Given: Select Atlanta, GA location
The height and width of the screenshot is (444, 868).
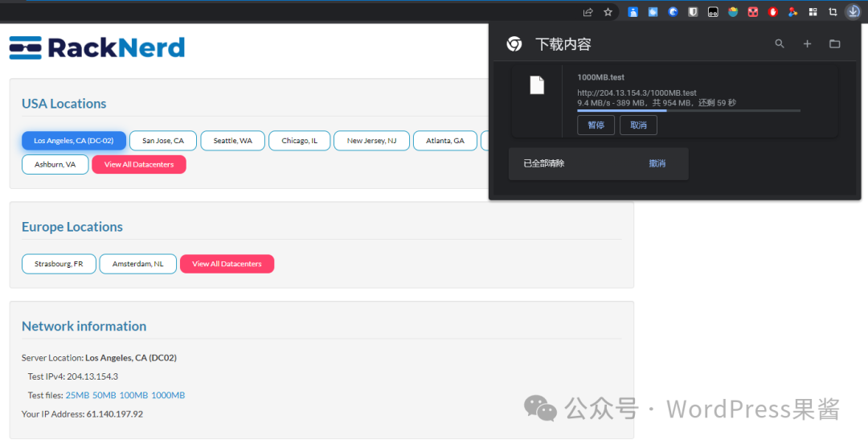Looking at the screenshot, I should 445,141.
